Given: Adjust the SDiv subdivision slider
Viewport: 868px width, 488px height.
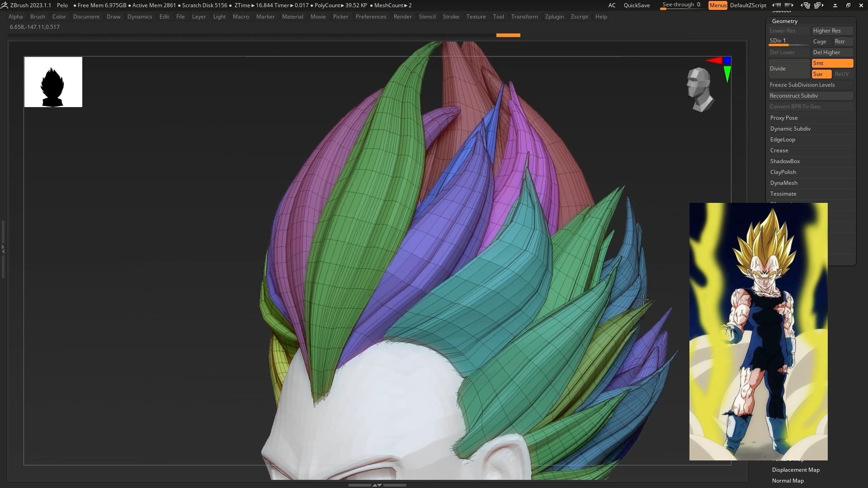Looking at the screenshot, I should (789, 42).
